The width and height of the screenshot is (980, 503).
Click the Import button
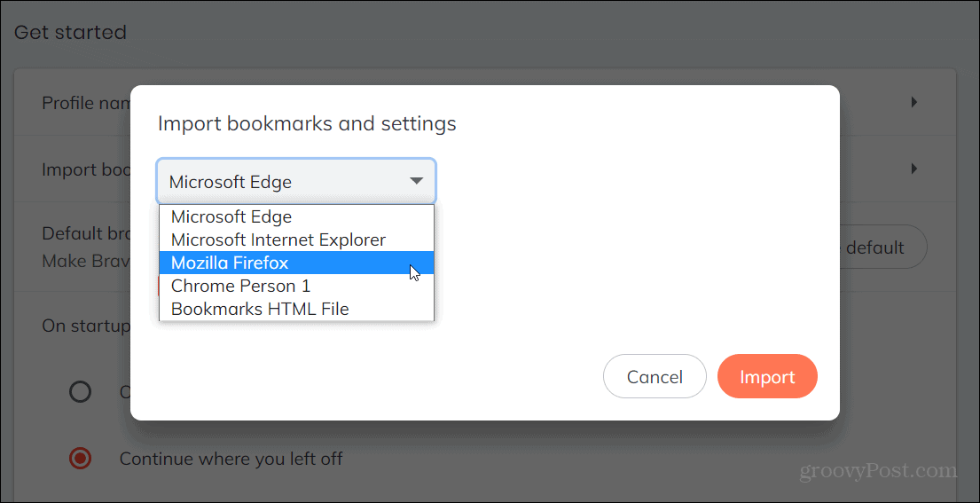pos(767,377)
